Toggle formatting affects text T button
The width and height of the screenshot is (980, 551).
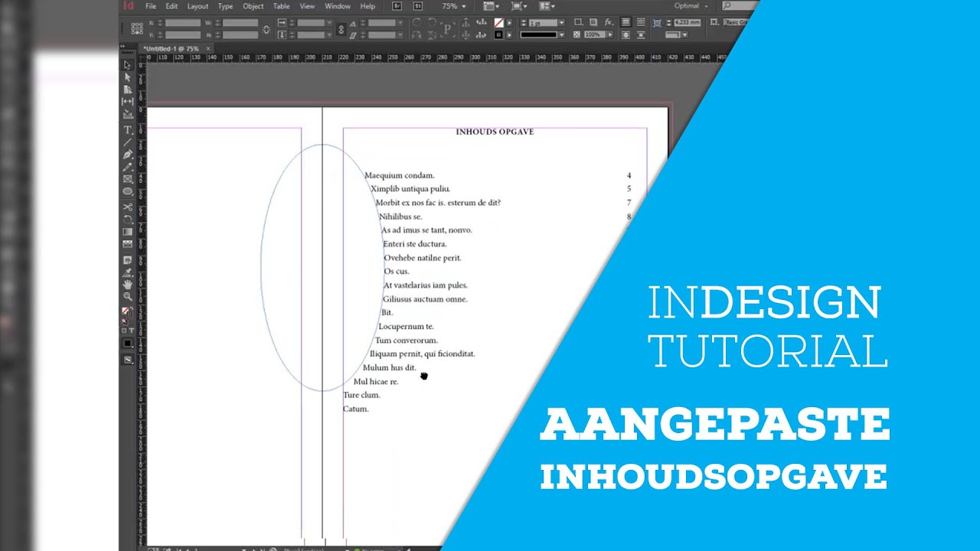click(x=131, y=331)
